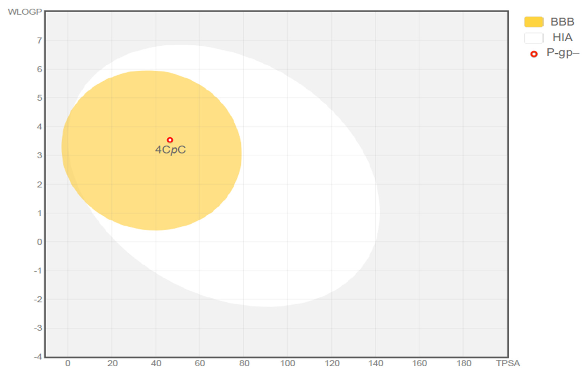The width and height of the screenshot is (588, 372).
Task: Click the -2 tick on WLOGP axis
Action: pyautogui.click(x=38, y=299)
